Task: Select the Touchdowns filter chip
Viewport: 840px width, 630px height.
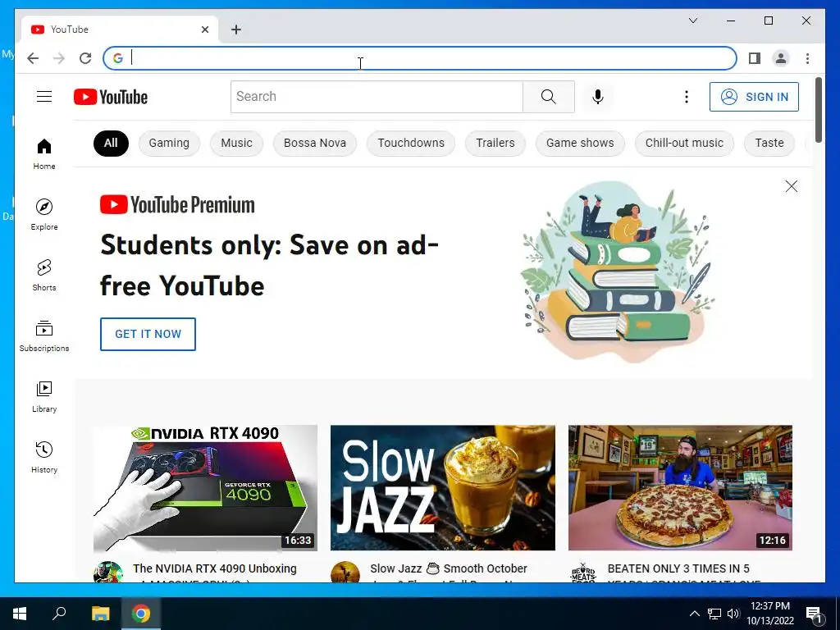Action: (x=411, y=143)
